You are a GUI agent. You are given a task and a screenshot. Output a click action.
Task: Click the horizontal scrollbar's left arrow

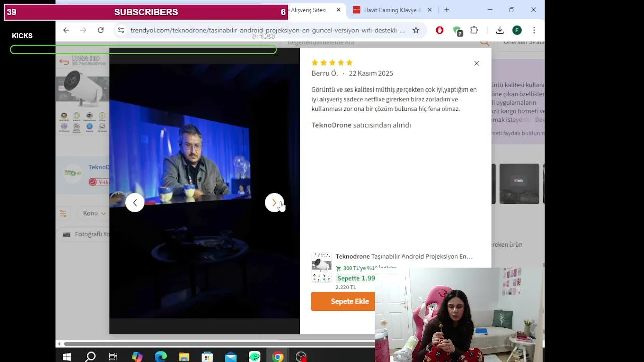click(x=59, y=344)
